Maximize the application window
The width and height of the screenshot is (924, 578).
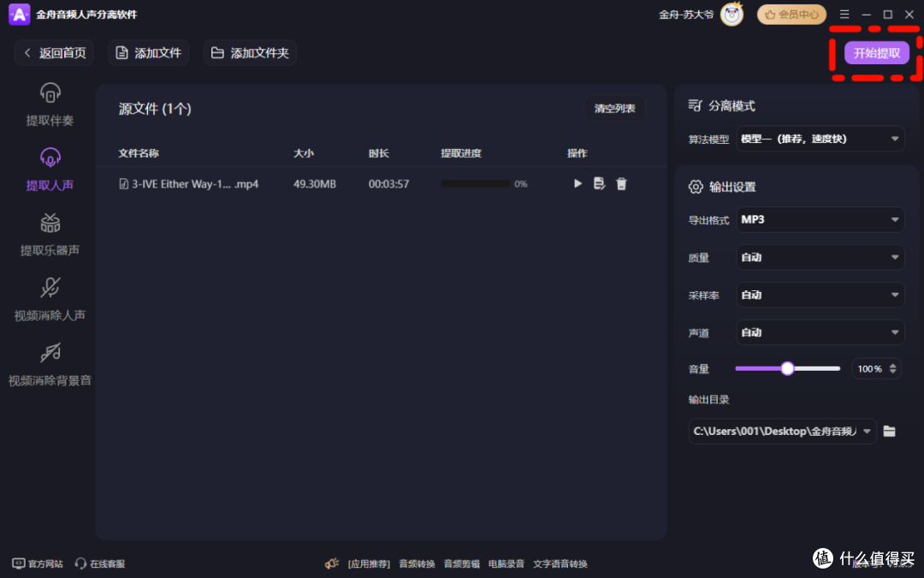coord(888,15)
